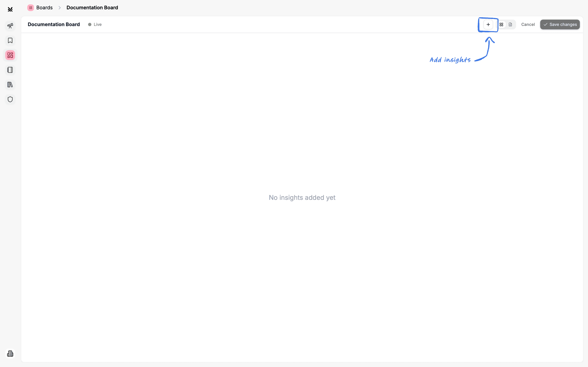Switch to document layout view
This screenshot has height=367, width=588.
coord(511,24)
